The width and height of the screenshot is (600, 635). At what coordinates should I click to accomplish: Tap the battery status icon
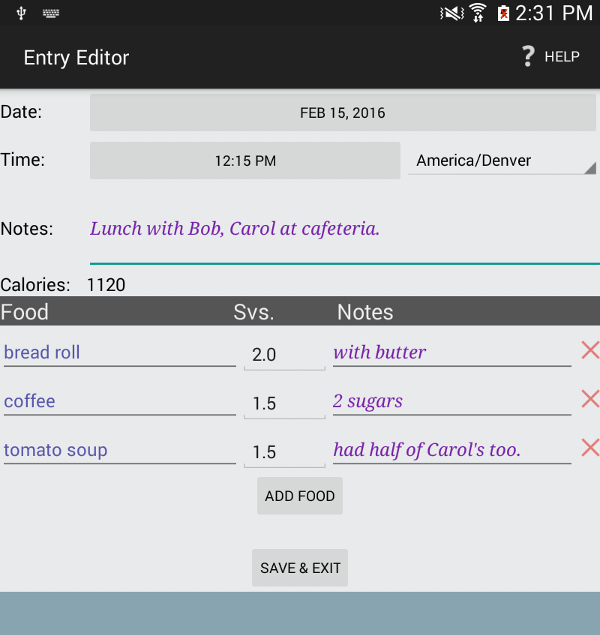pyautogui.click(x=503, y=13)
